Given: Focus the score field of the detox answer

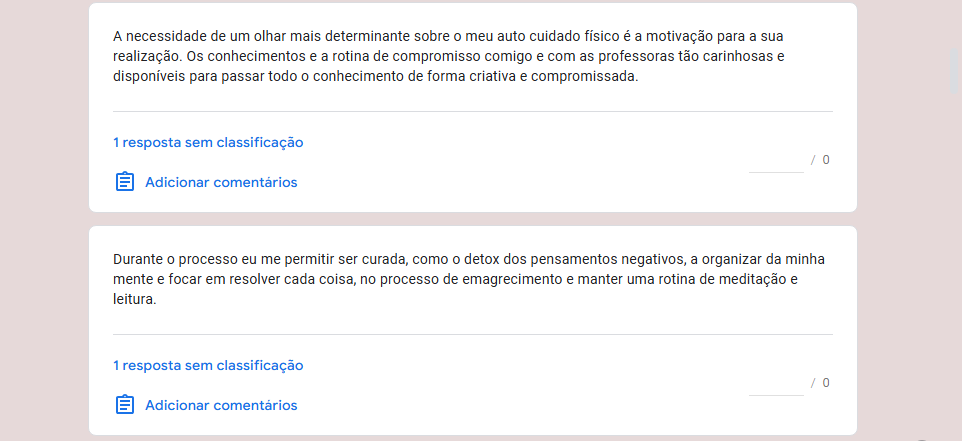Looking at the screenshot, I should tap(776, 383).
